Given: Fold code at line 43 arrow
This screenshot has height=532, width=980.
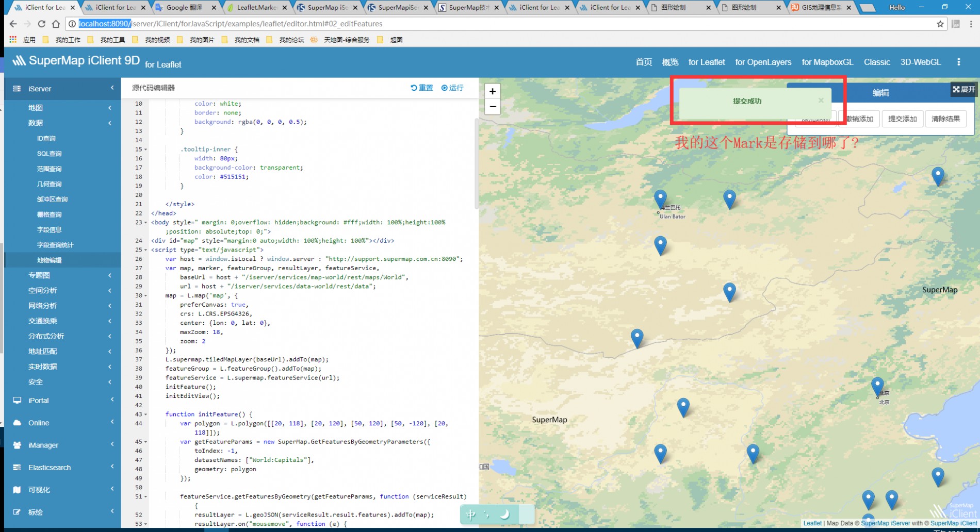Looking at the screenshot, I should click(x=145, y=414).
